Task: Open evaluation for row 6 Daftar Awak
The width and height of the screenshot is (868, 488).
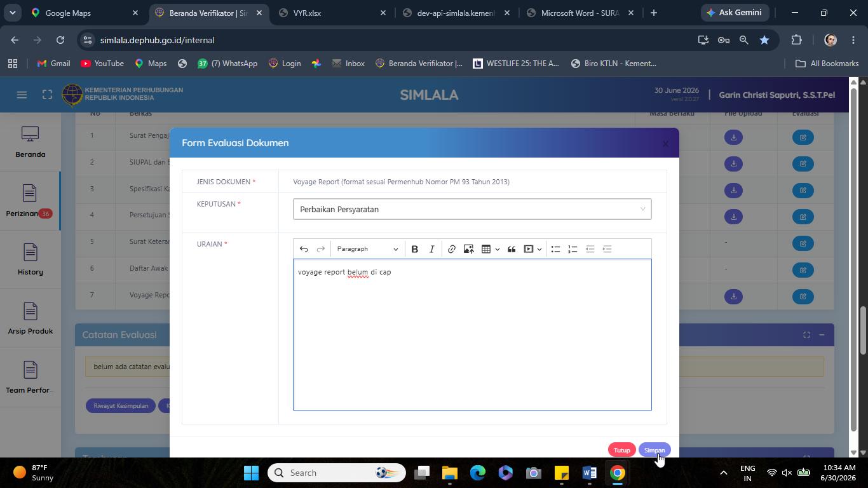Action: [x=803, y=270]
